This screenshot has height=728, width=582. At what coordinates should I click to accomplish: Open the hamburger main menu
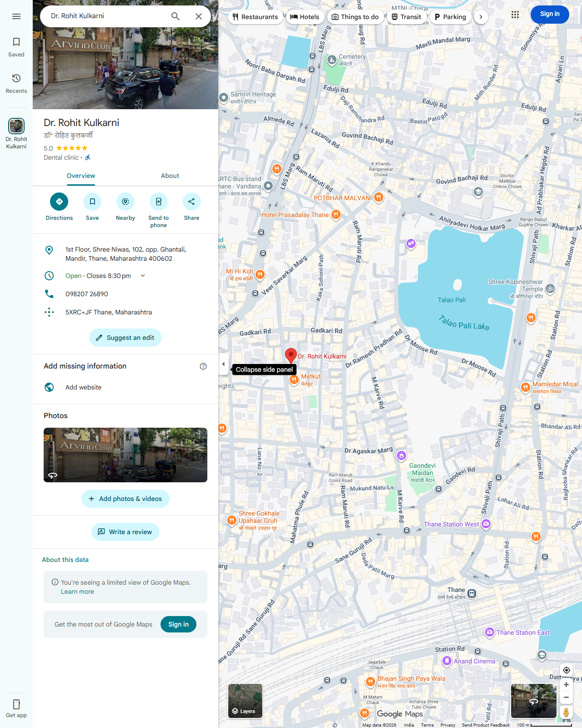coord(16,16)
